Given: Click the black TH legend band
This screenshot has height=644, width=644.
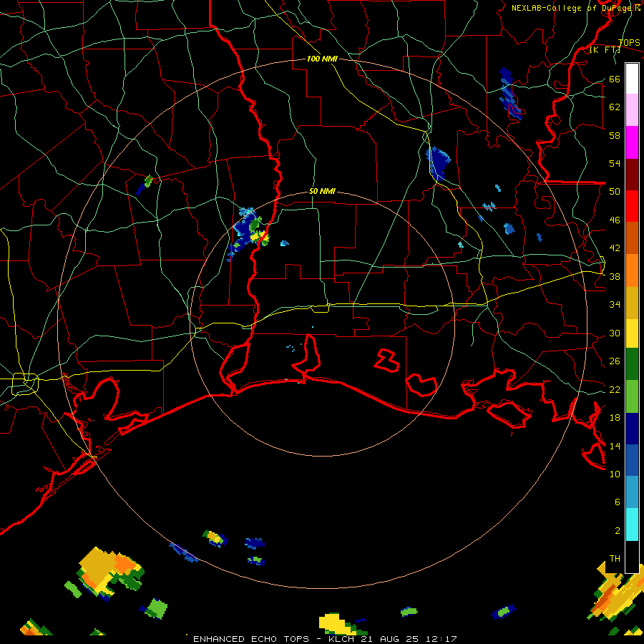Looking at the screenshot, I should (x=632, y=557).
